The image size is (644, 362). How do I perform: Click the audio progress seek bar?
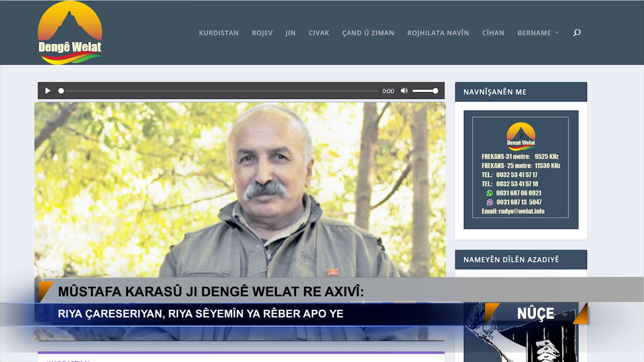pos(218,91)
